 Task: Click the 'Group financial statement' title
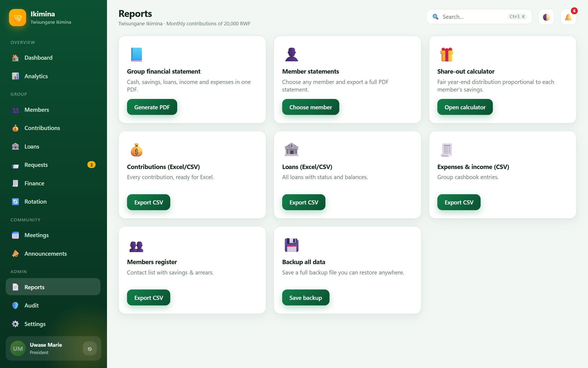click(164, 71)
